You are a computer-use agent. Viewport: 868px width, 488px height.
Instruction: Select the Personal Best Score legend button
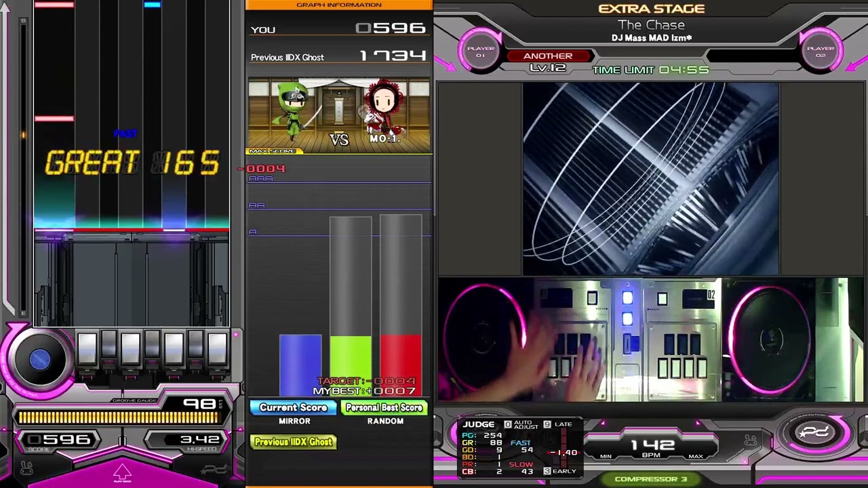tap(384, 407)
